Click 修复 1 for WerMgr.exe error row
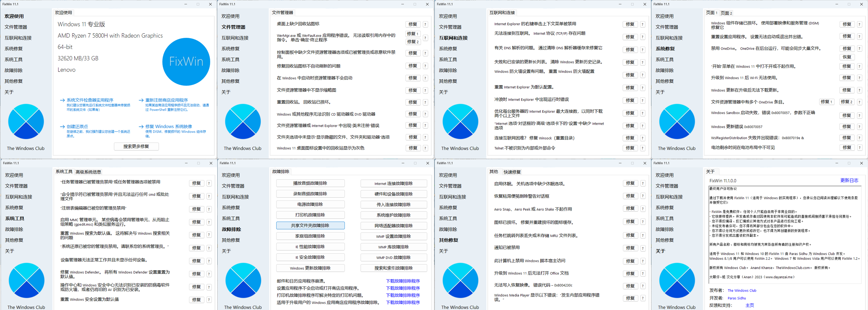 413,34
